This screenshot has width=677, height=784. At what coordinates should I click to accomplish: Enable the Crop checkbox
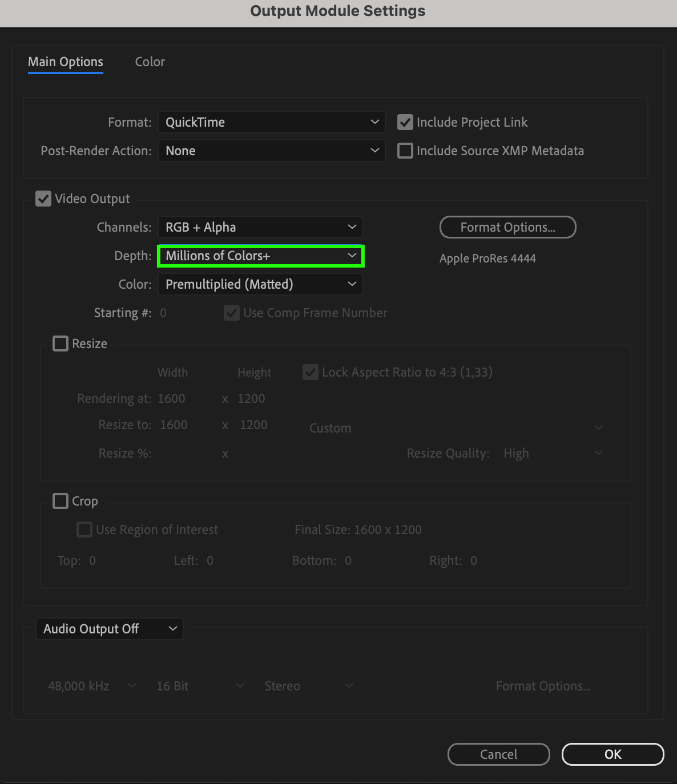(x=61, y=501)
